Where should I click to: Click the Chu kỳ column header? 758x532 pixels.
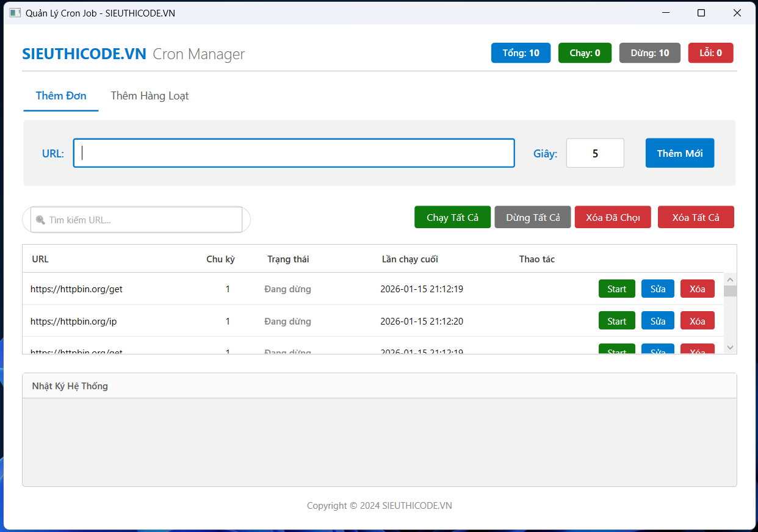pos(220,259)
